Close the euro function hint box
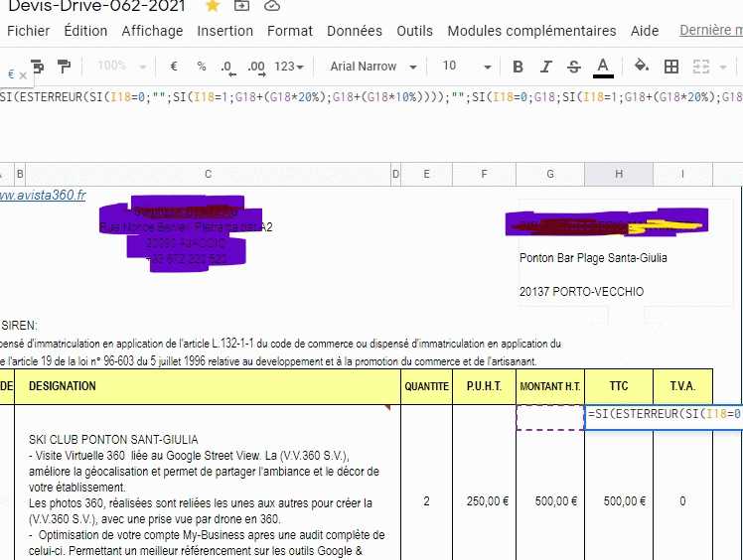Viewport: 743px width, 560px height. tap(23, 74)
